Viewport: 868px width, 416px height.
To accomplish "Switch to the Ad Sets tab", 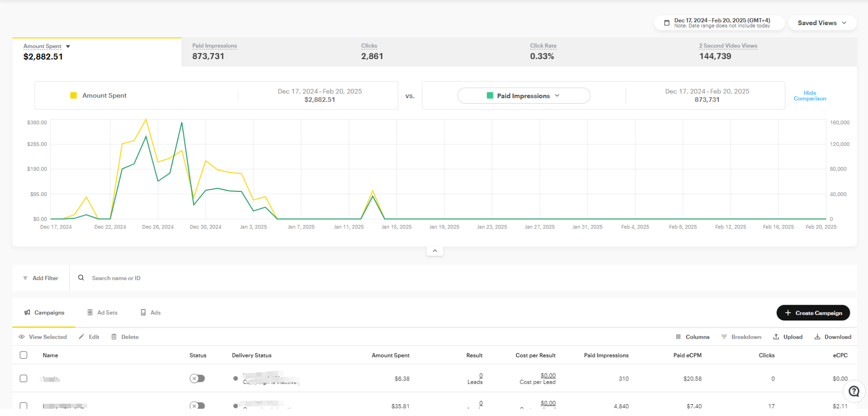I will pos(103,313).
